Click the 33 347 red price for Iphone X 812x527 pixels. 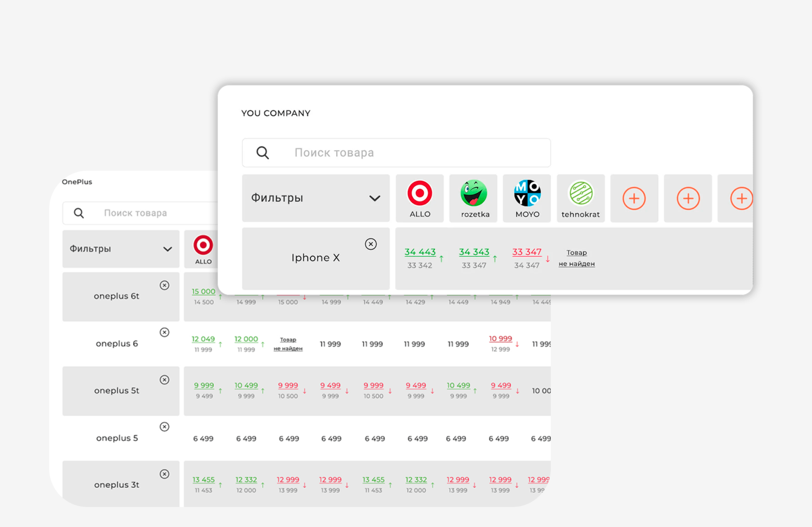point(527,252)
